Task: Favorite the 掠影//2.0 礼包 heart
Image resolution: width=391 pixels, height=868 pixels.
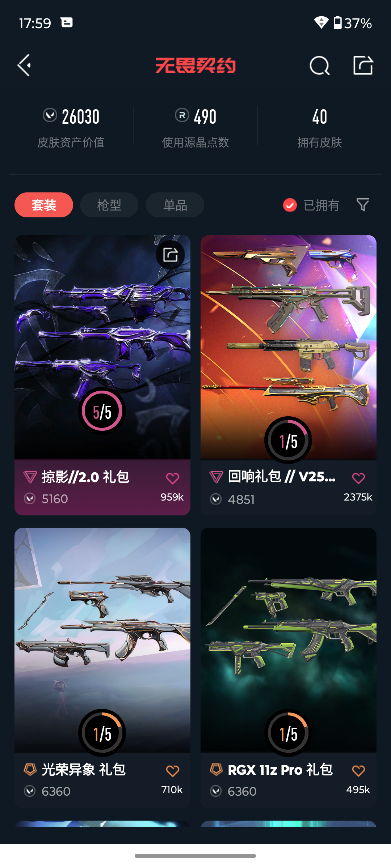Action: 173,478
